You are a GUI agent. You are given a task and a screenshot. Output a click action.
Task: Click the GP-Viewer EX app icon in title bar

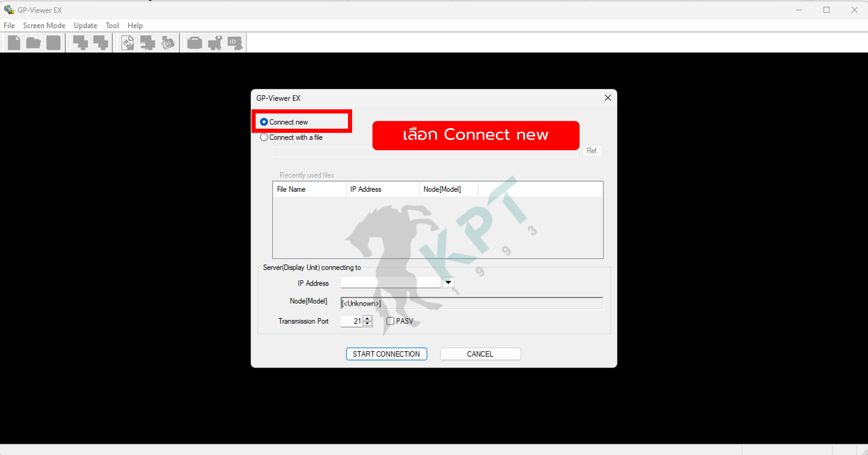(x=9, y=10)
